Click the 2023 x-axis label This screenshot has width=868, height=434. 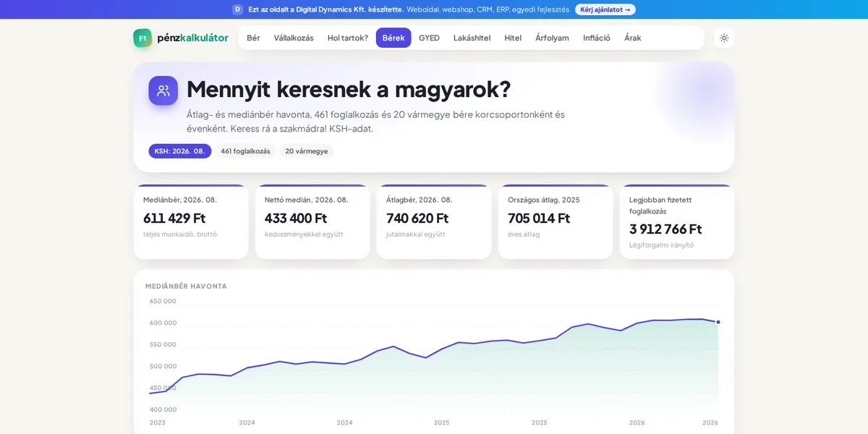pyautogui.click(x=157, y=422)
